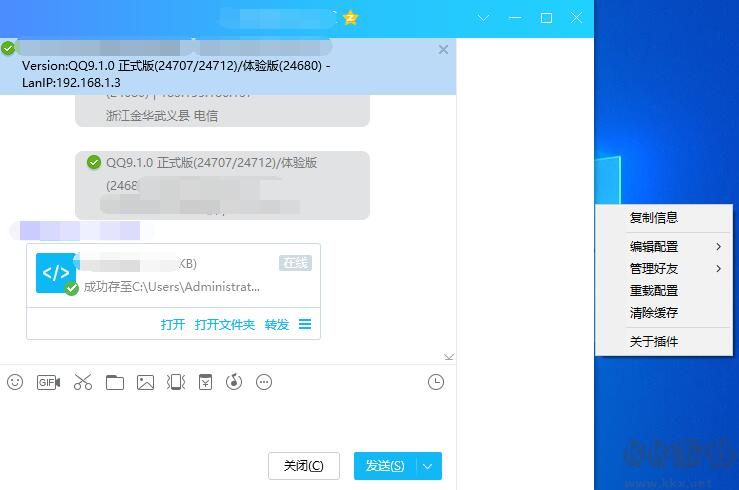This screenshot has width=739, height=490.
Task: Send a window shake to the contact
Action: click(x=176, y=382)
